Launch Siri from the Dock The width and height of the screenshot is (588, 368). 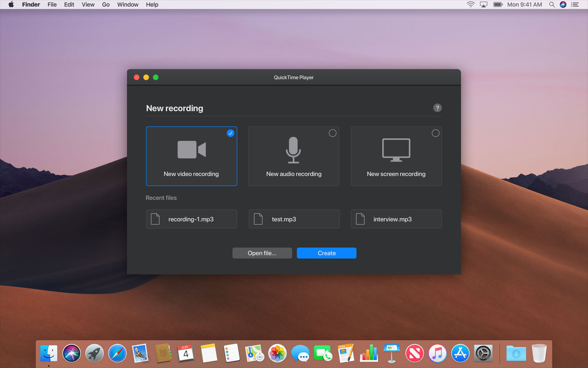71,353
